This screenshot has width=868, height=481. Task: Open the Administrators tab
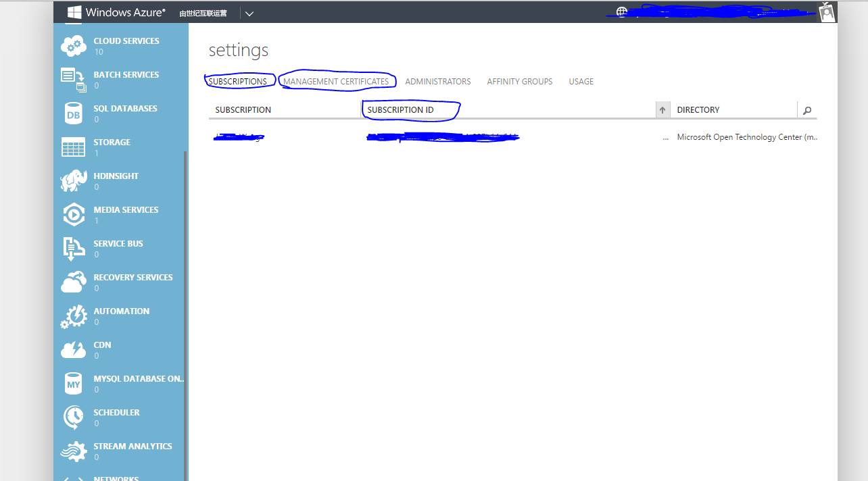[438, 82]
